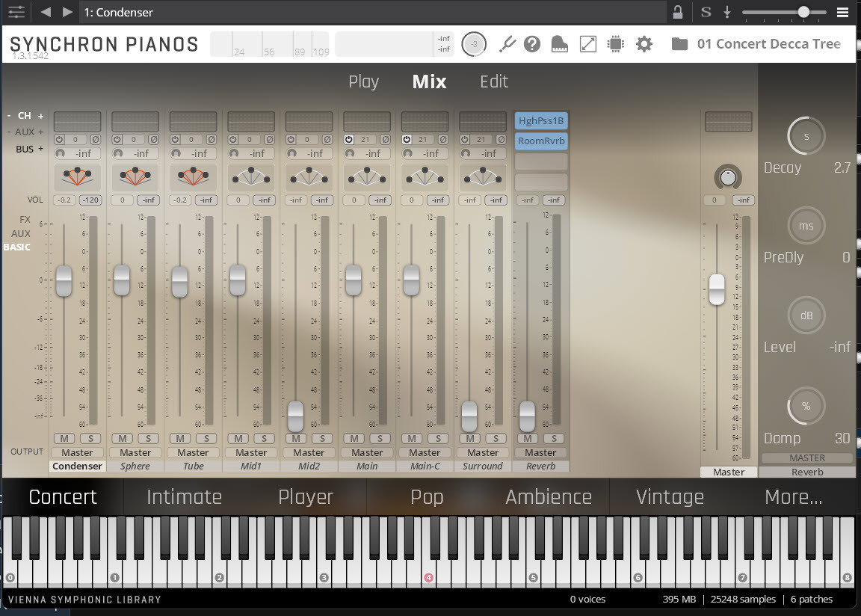861x616 pixels.
Task: Open Sphere channel output Master selector
Action: click(135, 453)
